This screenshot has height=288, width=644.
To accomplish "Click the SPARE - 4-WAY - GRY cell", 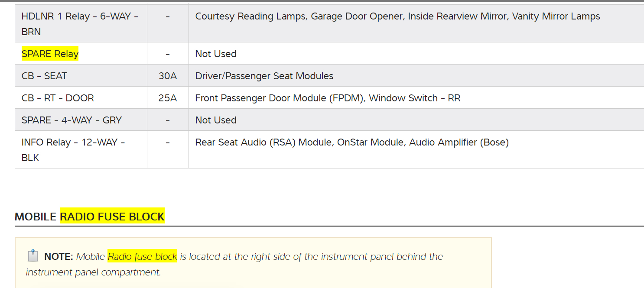I will click(72, 120).
